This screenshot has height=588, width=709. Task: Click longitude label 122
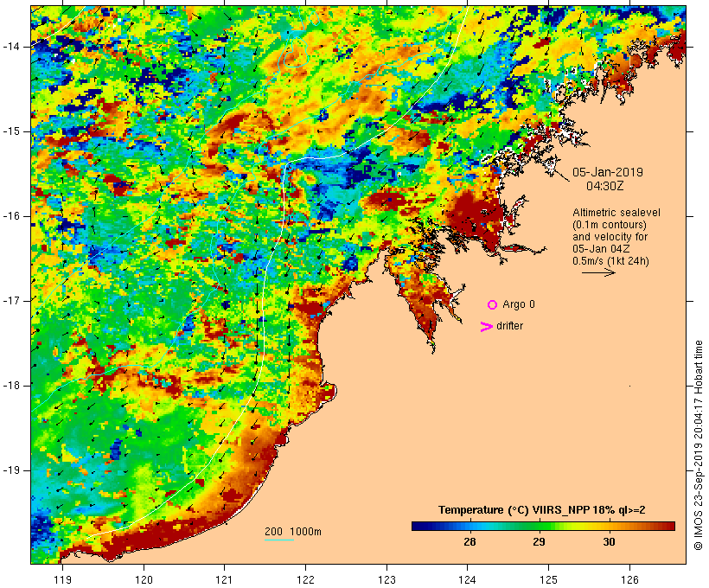[306, 579]
